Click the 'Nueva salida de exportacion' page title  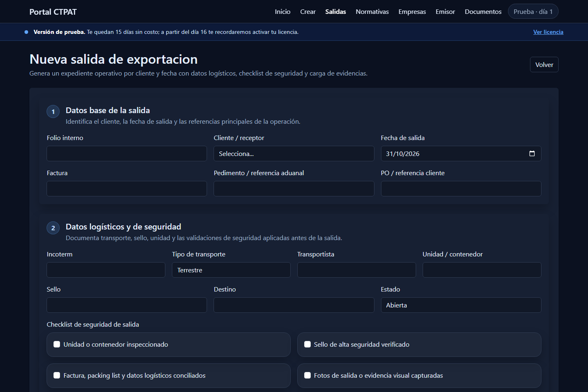tap(114, 59)
